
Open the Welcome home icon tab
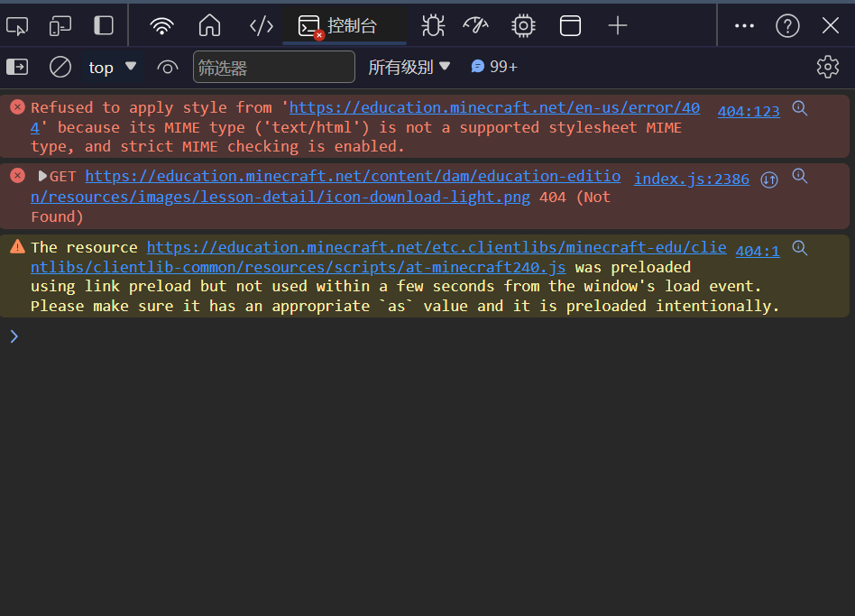pos(209,26)
